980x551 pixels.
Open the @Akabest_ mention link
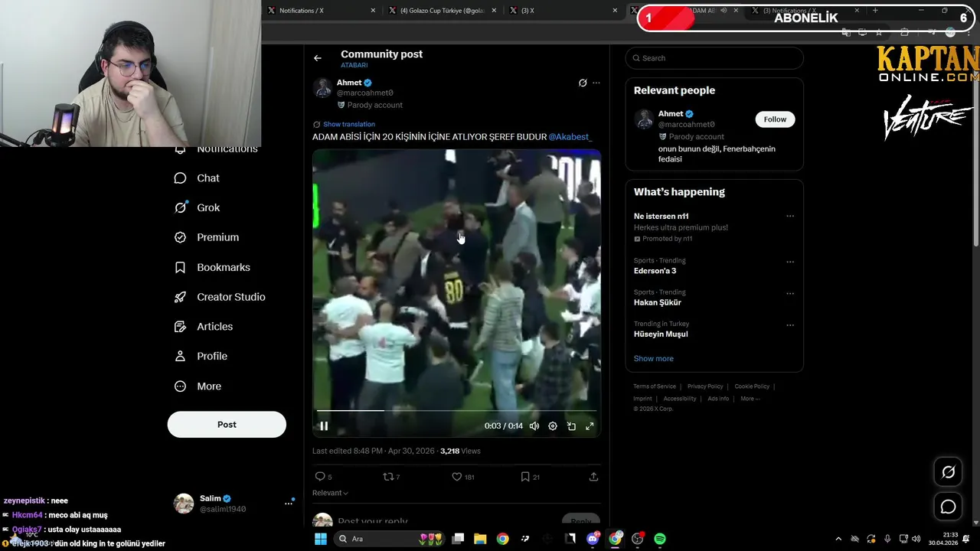point(570,137)
